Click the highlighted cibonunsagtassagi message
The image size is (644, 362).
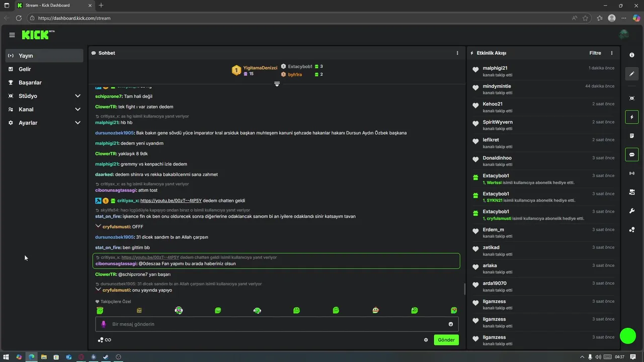click(276, 260)
